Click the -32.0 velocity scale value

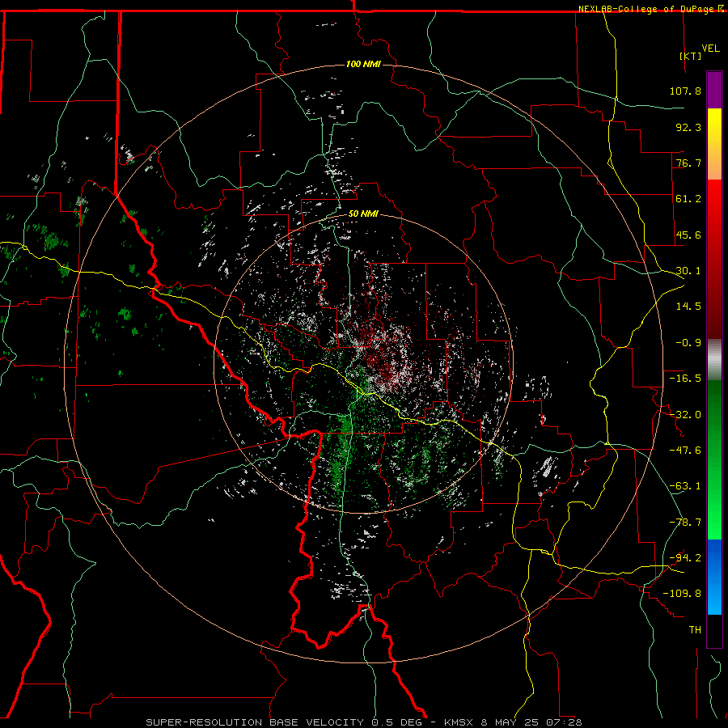pyautogui.click(x=685, y=415)
